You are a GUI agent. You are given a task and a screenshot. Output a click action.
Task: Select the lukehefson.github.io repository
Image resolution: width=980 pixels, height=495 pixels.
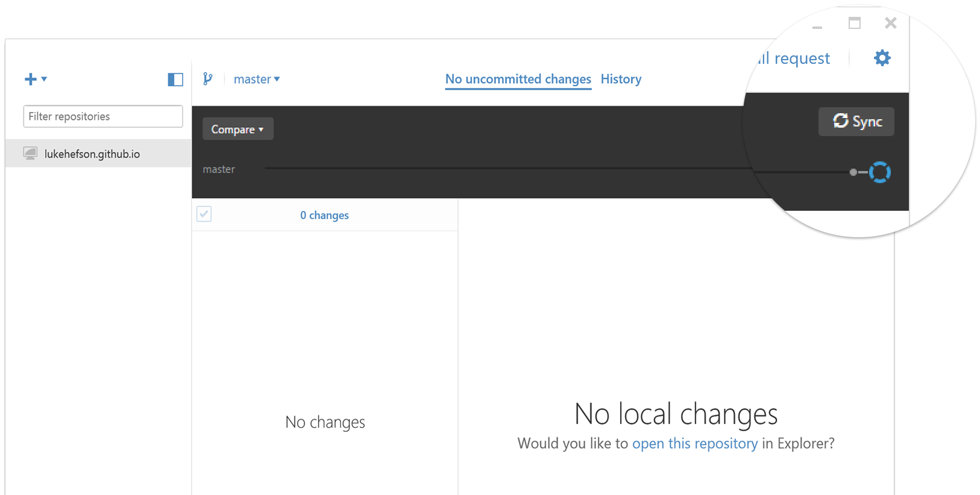point(98,153)
